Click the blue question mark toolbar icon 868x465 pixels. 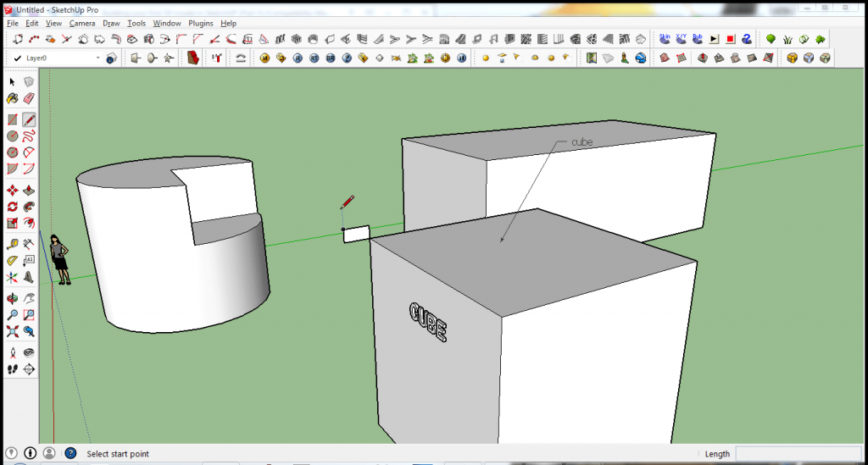pos(347,58)
